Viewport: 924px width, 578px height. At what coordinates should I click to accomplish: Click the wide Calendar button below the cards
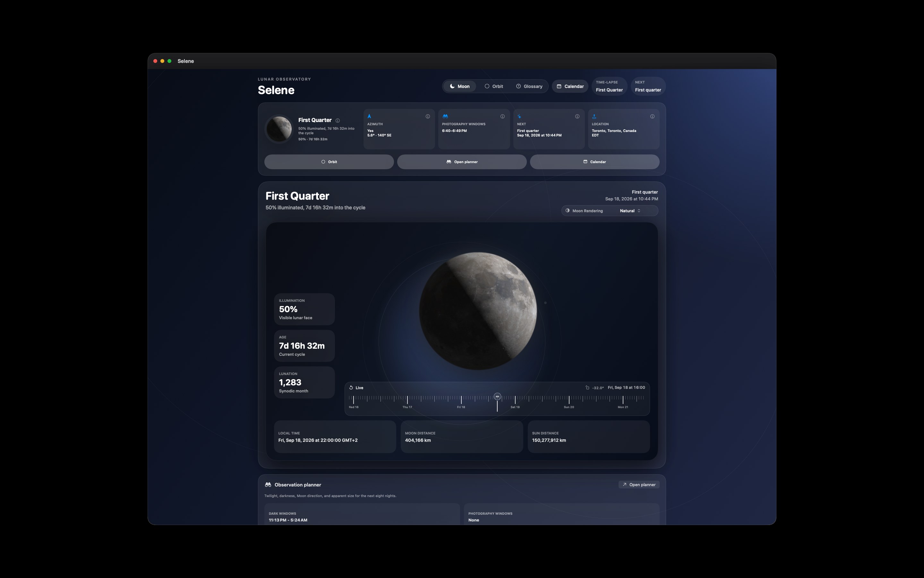pos(595,162)
